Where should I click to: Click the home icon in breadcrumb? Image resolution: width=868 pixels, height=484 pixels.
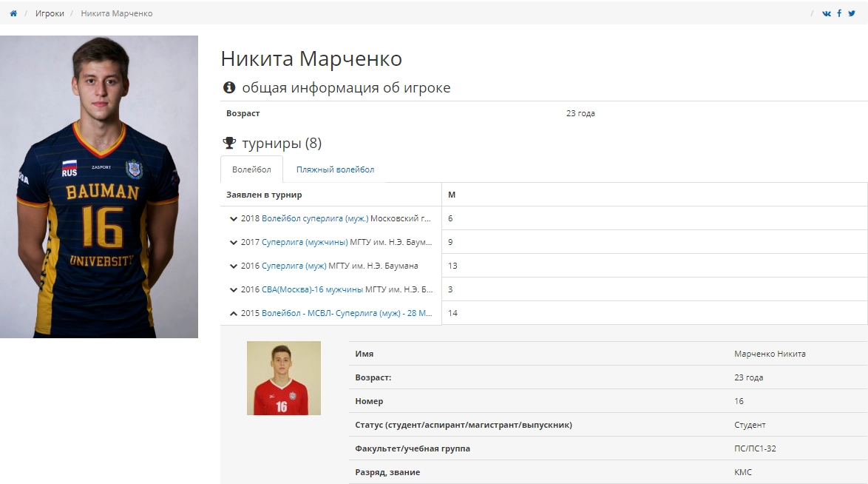pyautogui.click(x=13, y=13)
